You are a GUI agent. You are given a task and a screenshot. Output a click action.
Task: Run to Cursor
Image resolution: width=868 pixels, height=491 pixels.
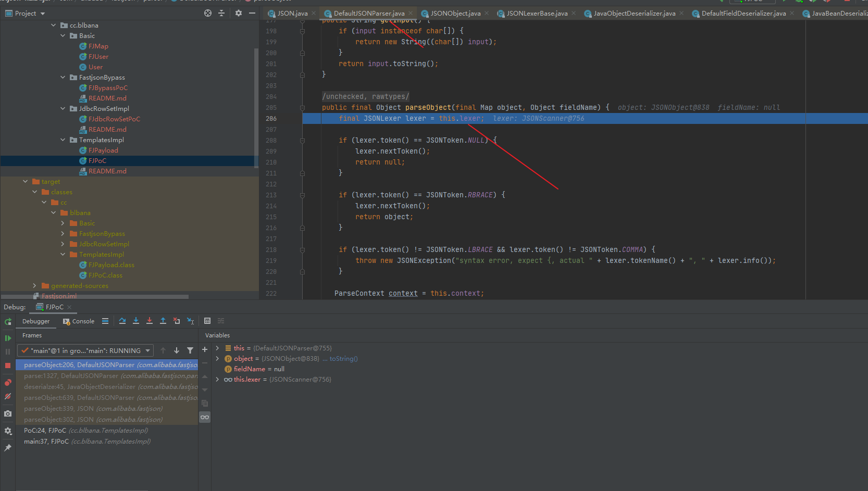[191, 321]
